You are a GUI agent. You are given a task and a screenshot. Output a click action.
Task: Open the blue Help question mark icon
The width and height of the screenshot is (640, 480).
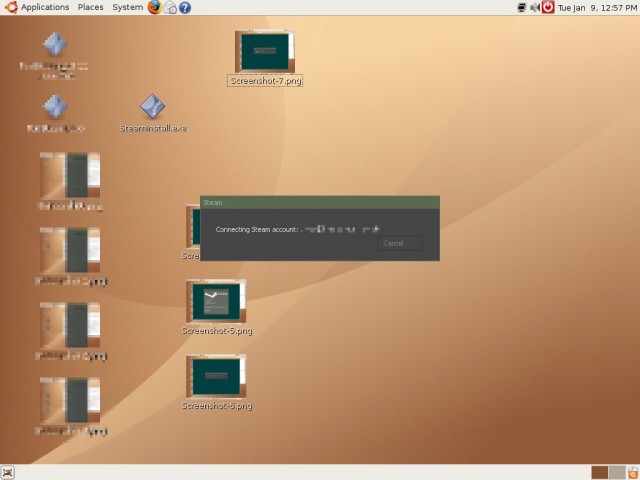point(185,7)
